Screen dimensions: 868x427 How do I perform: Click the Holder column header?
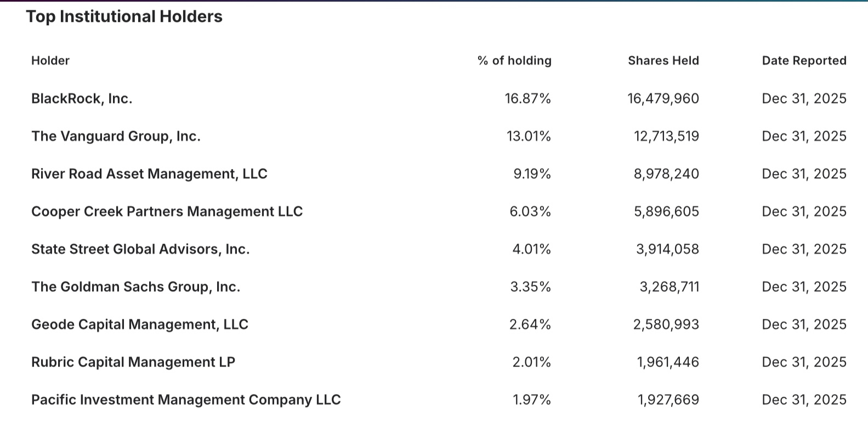coord(50,61)
